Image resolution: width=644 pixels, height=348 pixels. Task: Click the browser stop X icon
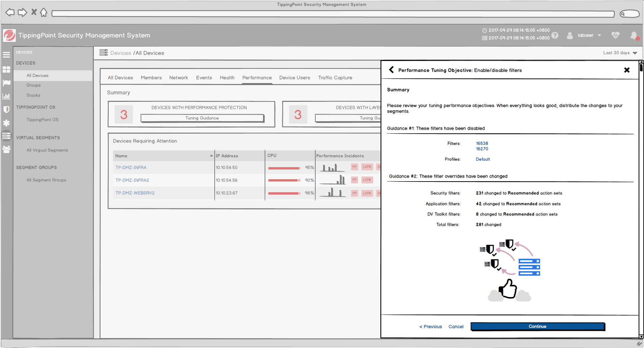(x=34, y=12)
